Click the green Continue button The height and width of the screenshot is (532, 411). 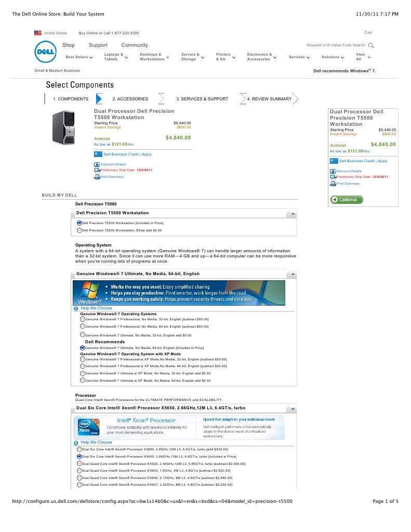(347, 200)
